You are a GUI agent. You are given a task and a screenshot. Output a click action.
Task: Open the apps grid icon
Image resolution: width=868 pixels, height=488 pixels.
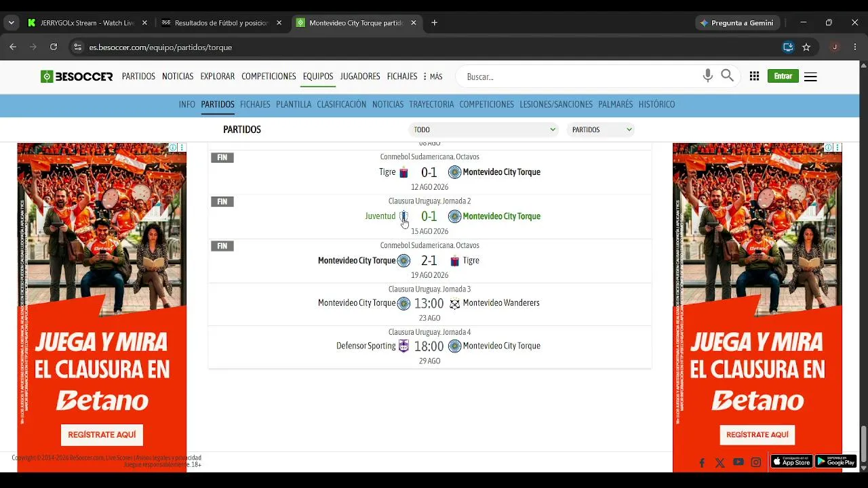click(x=754, y=77)
